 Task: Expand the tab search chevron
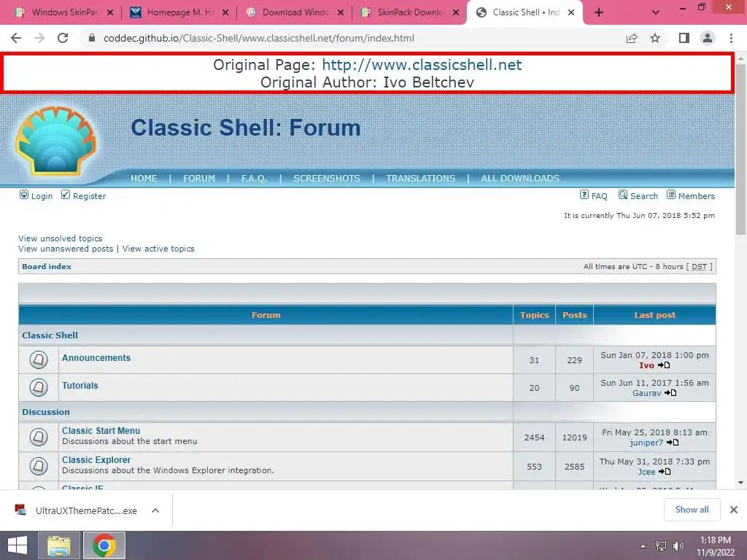click(x=656, y=13)
